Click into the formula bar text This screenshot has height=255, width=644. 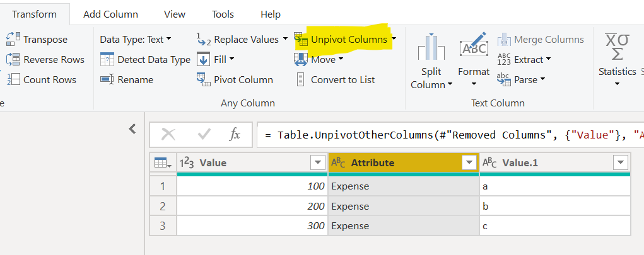450,135
